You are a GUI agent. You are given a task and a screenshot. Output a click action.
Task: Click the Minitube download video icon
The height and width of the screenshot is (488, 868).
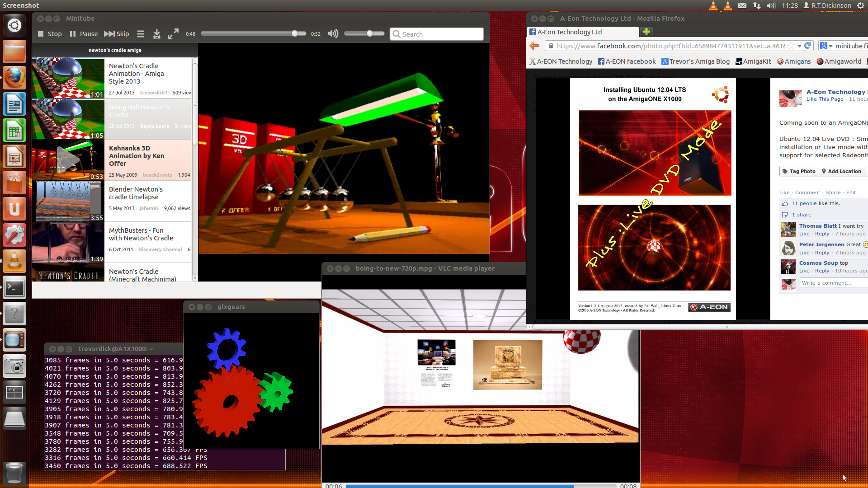156,34
